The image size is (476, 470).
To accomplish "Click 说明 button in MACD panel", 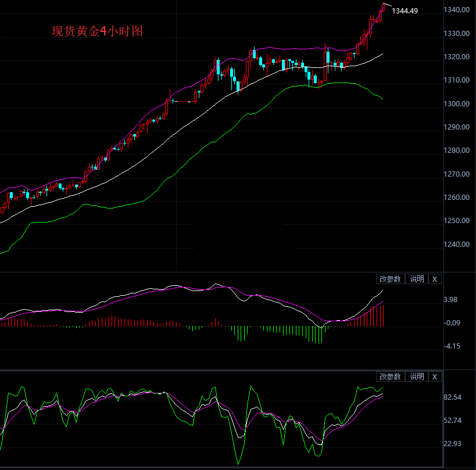I will 417,279.
